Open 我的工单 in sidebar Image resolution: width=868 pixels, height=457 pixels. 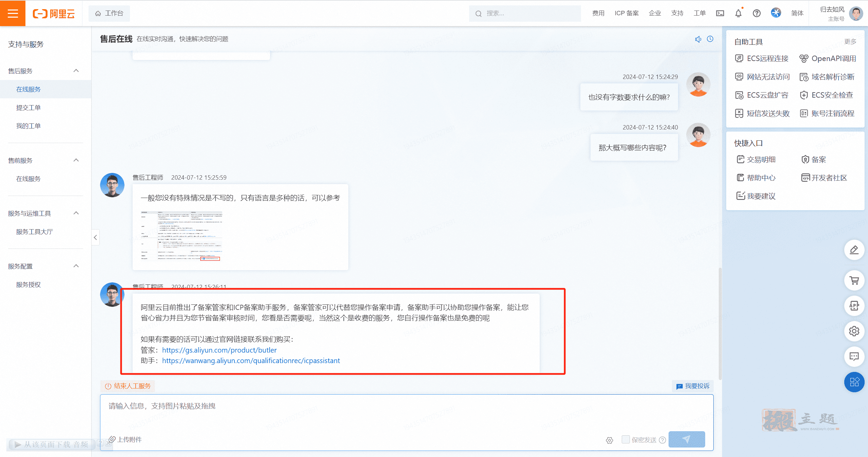[x=28, y=126]
